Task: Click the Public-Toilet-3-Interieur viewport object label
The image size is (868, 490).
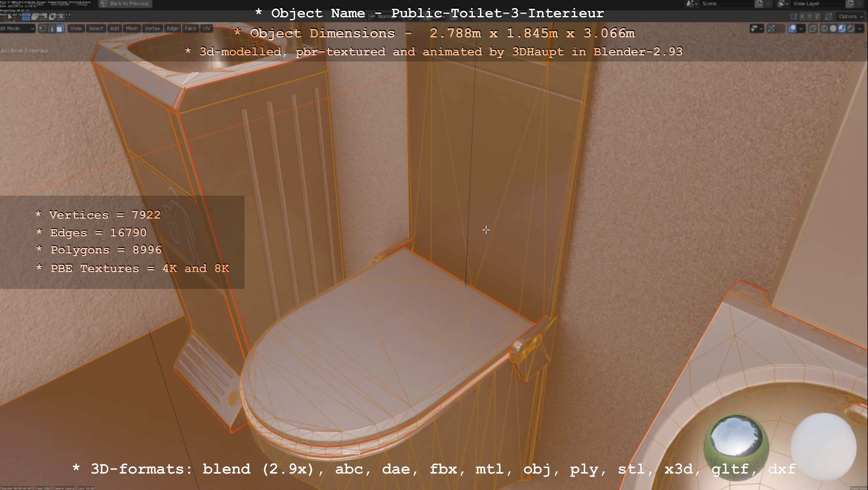Action: [24, 51]
